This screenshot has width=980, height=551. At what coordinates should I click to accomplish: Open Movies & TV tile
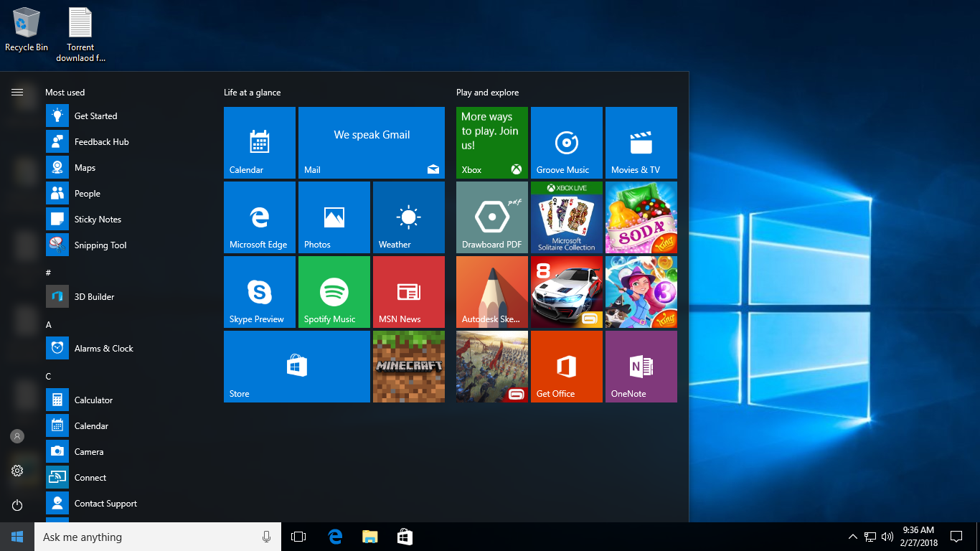(x=641, y=143)
